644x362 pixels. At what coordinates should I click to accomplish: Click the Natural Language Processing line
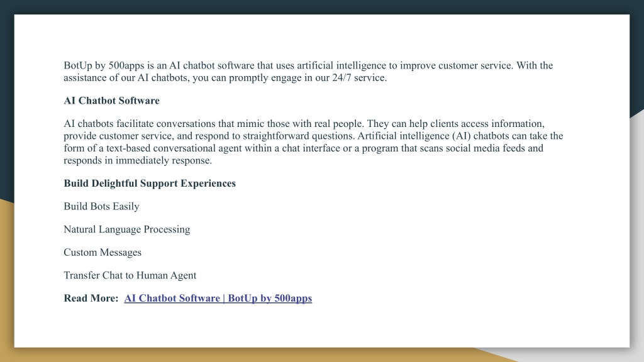click(127, 229)
